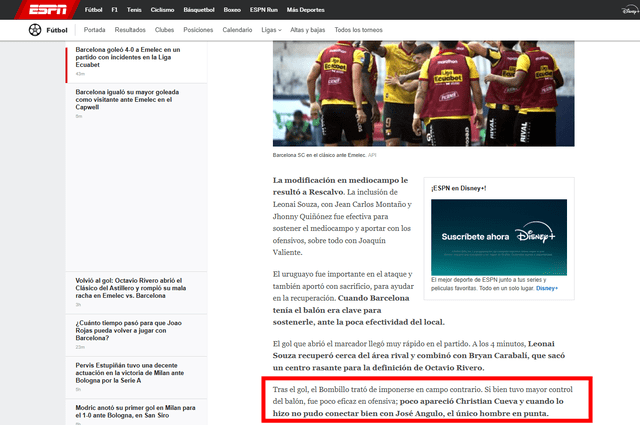Open the Boxeo top menu item
640x425 pixels.
[232, 10]
